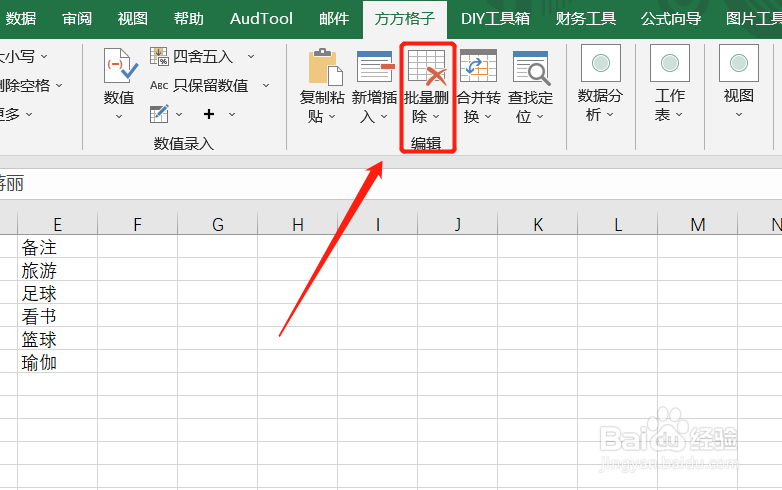
Task: Switch to the 邮件 ribbon tab
Action: pos(334,18)
